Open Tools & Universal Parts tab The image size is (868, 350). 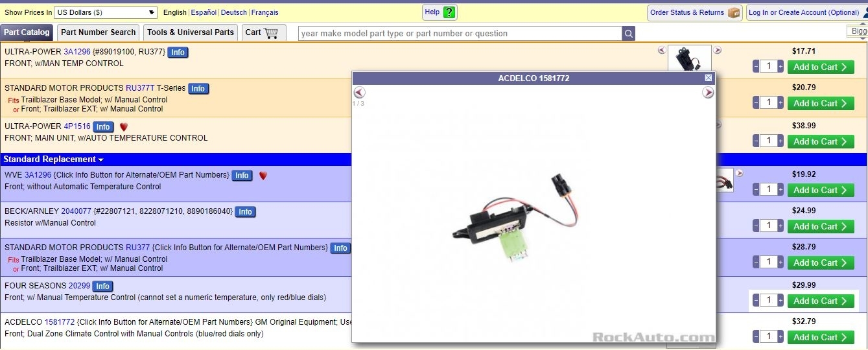click(x=191, y=32)
